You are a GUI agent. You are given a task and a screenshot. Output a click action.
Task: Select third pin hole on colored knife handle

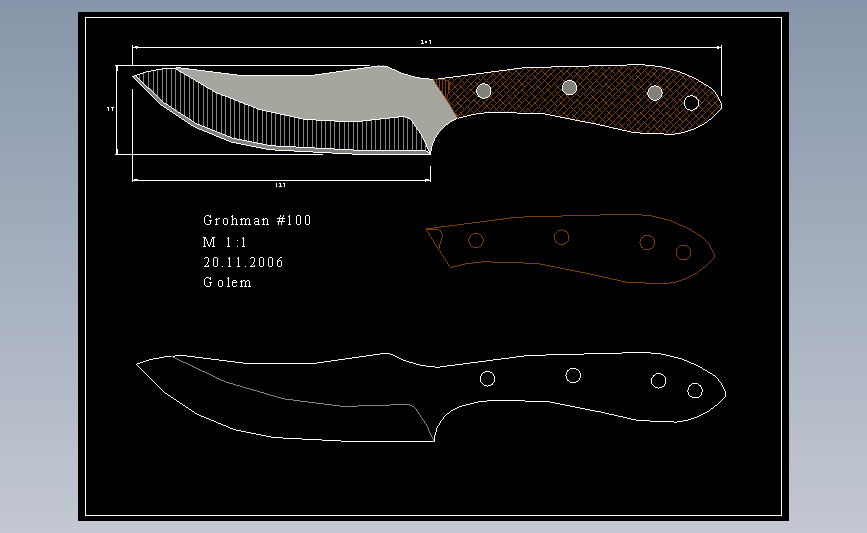(655, 93)
